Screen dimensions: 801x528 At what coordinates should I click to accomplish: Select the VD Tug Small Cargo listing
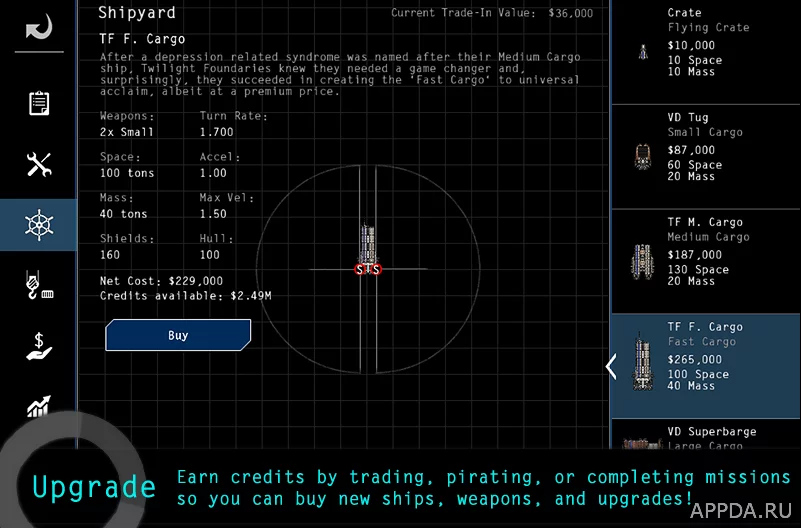click(706, 157)
